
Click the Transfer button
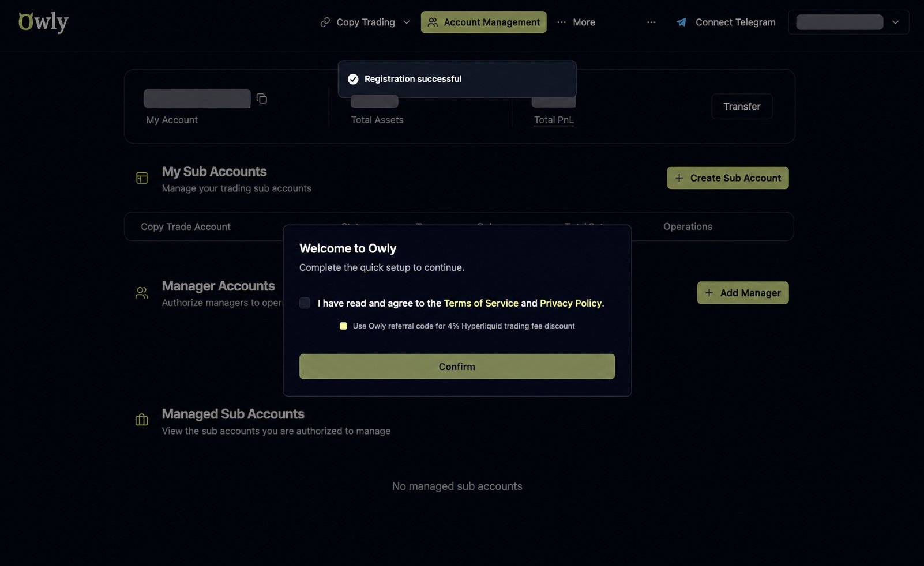click(x=742, y=107)
